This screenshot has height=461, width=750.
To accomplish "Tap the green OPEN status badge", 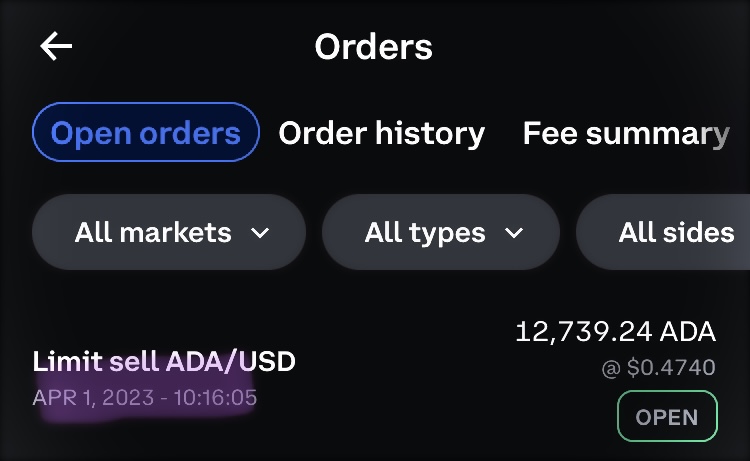I will click(667, 416).
